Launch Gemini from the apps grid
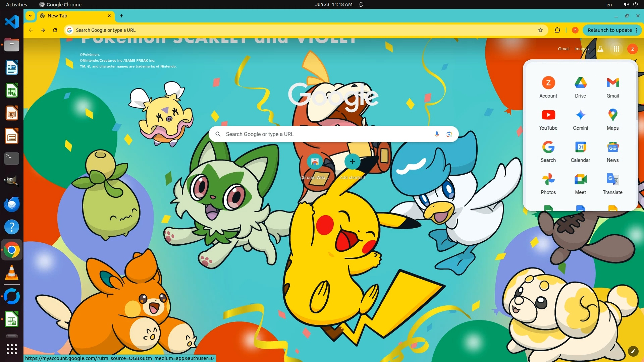Image resolution: width=644 pixels, height=362 pixels. click(x=580, y=119)
